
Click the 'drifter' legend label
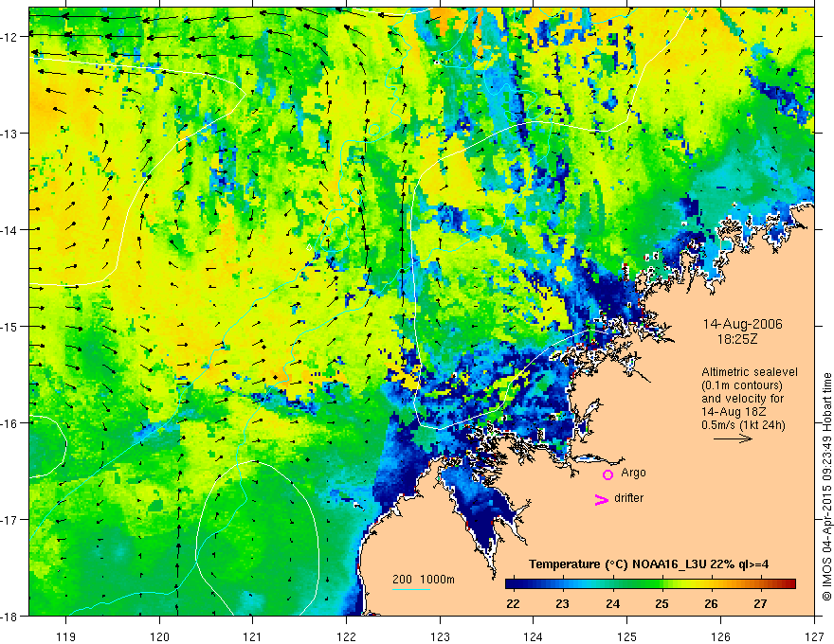[x=628, y=498]
